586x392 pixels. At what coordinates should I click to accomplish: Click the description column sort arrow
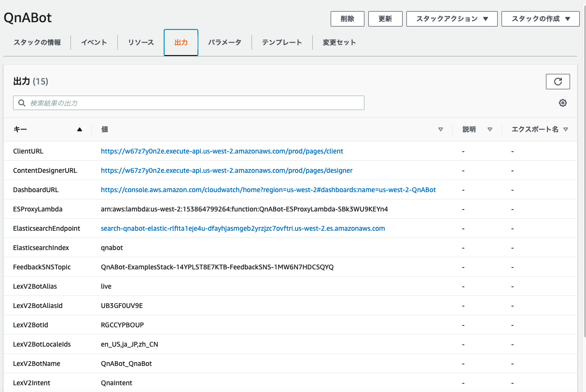[490, 129]
